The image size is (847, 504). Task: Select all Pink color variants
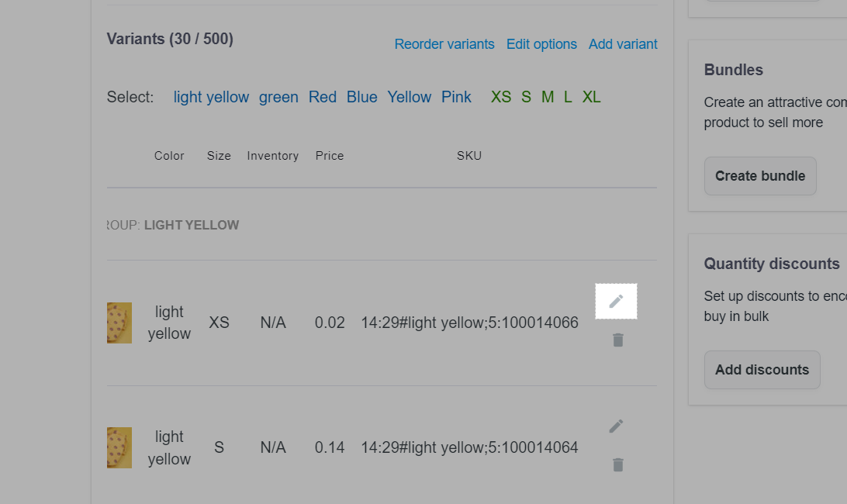tap(456, 97)
